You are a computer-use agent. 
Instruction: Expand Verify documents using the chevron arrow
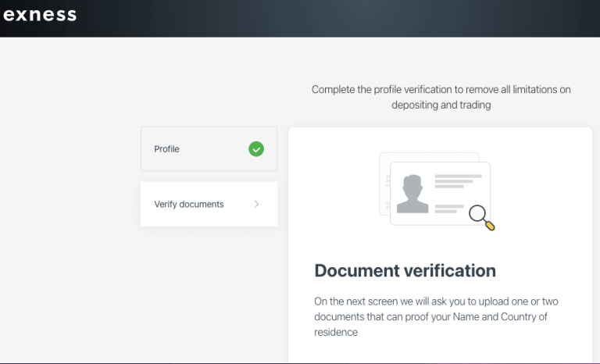pos(256,205)
